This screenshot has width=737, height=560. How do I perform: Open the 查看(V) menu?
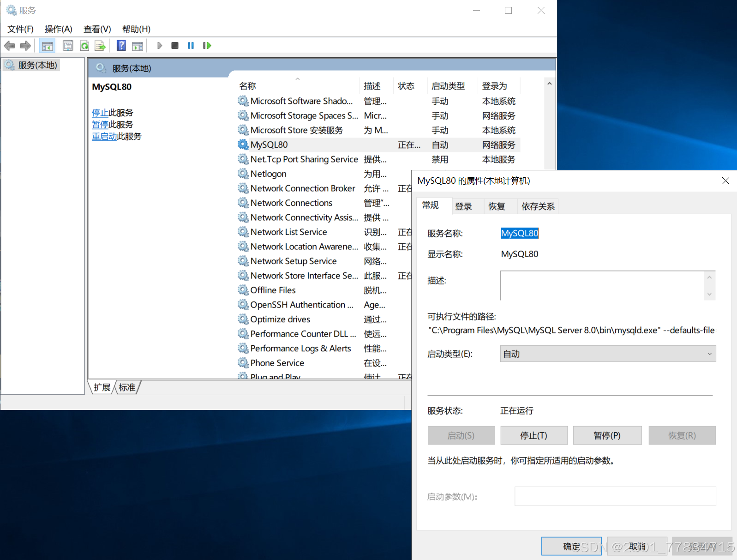97,29
